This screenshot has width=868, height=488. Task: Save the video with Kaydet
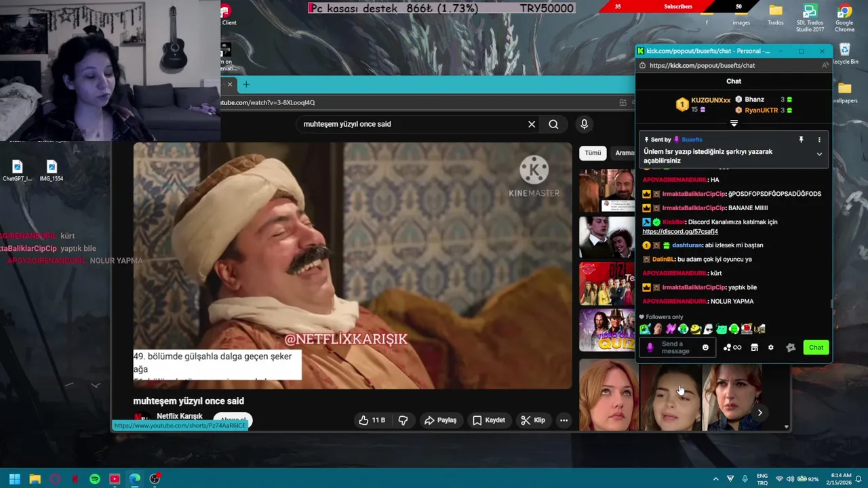pyautogui.click(x=488, y=420)
